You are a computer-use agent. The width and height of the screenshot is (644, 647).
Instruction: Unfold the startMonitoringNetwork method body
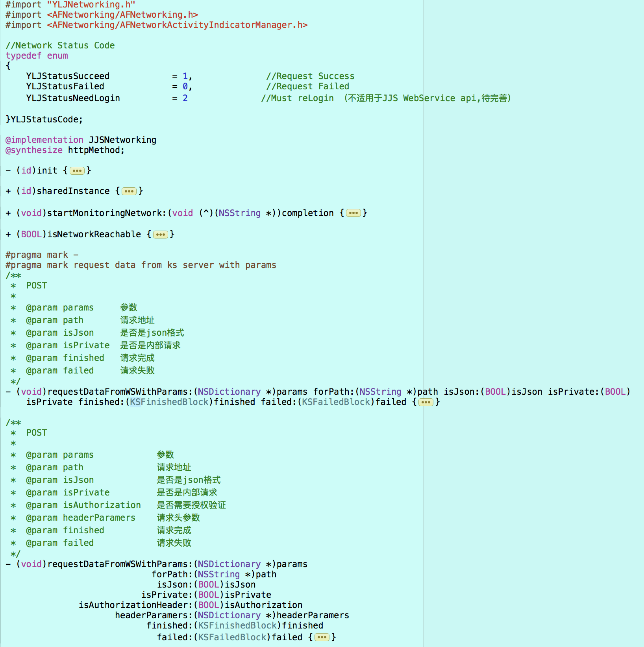pyautogui.click(x=353, y=213)
